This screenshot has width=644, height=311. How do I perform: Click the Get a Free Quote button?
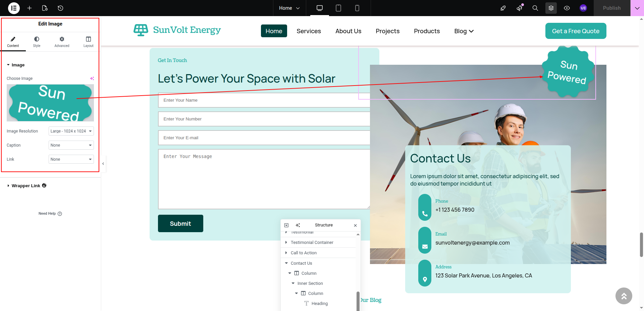pos(576,31)
